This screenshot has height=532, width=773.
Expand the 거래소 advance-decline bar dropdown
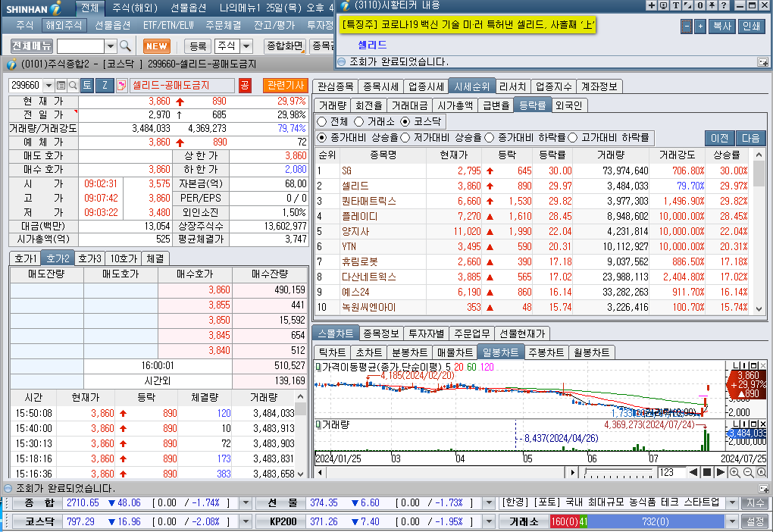coord(732,521)
